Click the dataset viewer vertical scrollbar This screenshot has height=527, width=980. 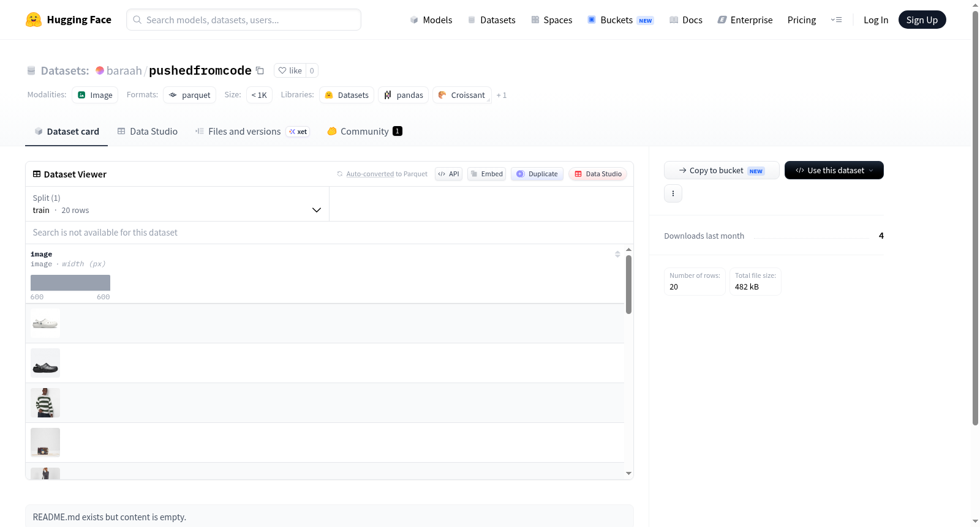(x=628, y=285)
